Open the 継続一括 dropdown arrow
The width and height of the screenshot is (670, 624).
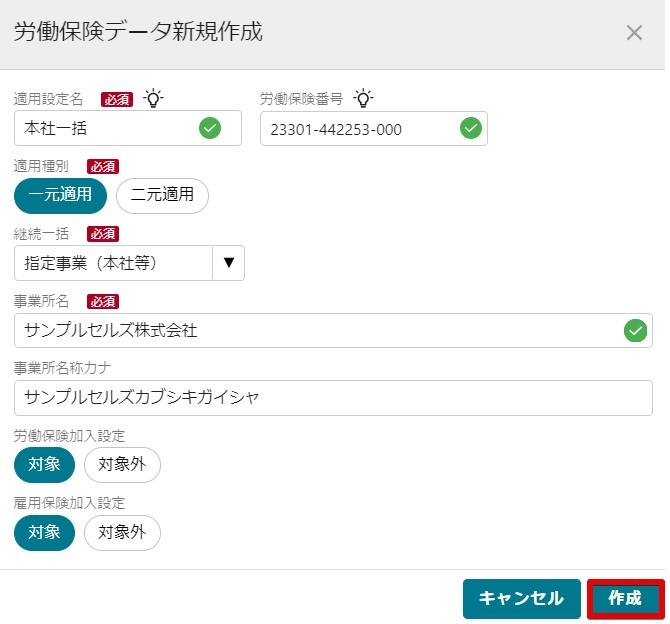pyautogui.click(x=229, y=263)
